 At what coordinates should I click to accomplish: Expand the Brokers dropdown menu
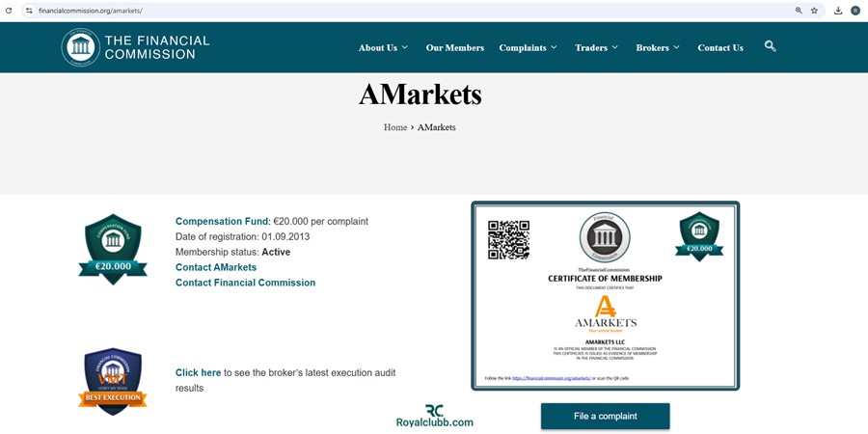tap(658, 47)
